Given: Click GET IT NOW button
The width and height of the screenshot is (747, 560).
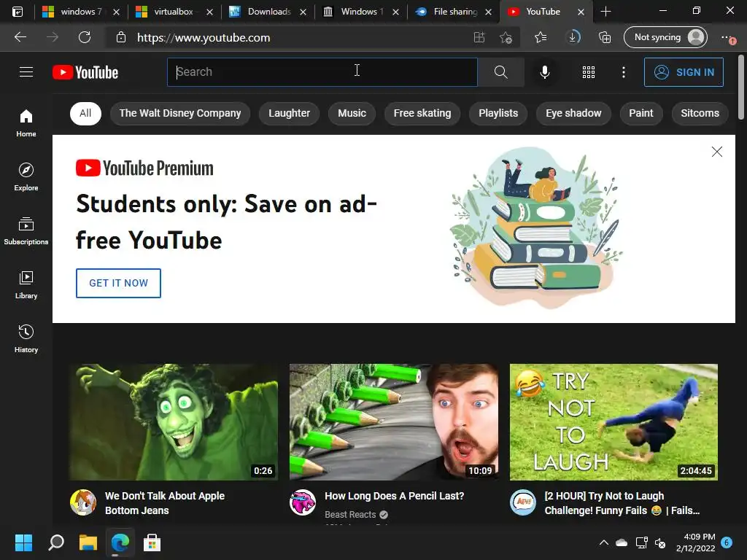Looking at the screenshot, I should (x=118, y=283).
